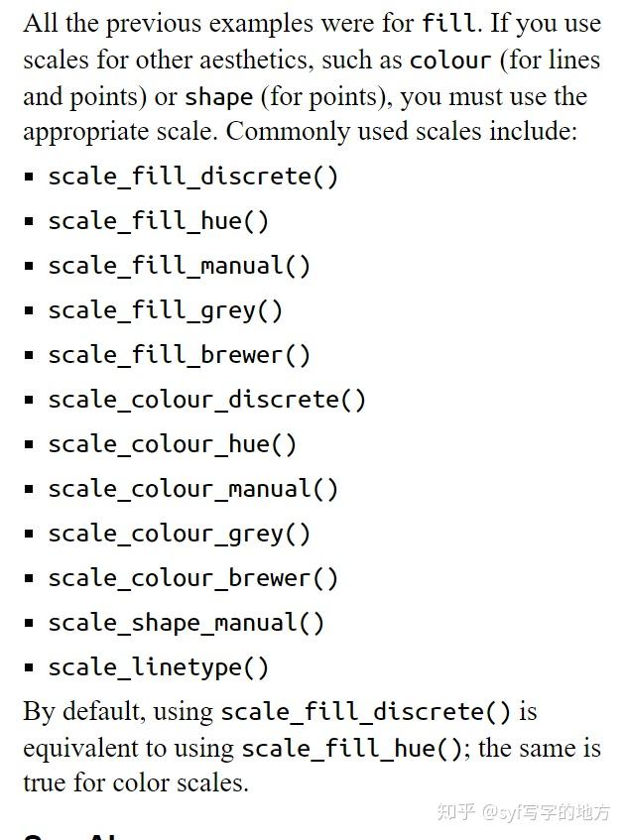The height and width of the screenshot is (840, 627).
Task: Click the Zhihu watermark text
Action: tap(524, 812)
